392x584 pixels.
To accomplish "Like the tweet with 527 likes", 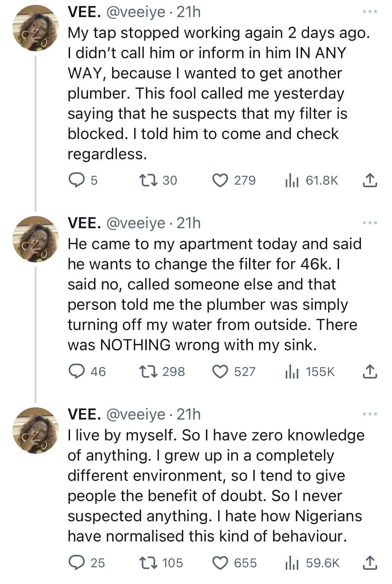I will 220,371.
